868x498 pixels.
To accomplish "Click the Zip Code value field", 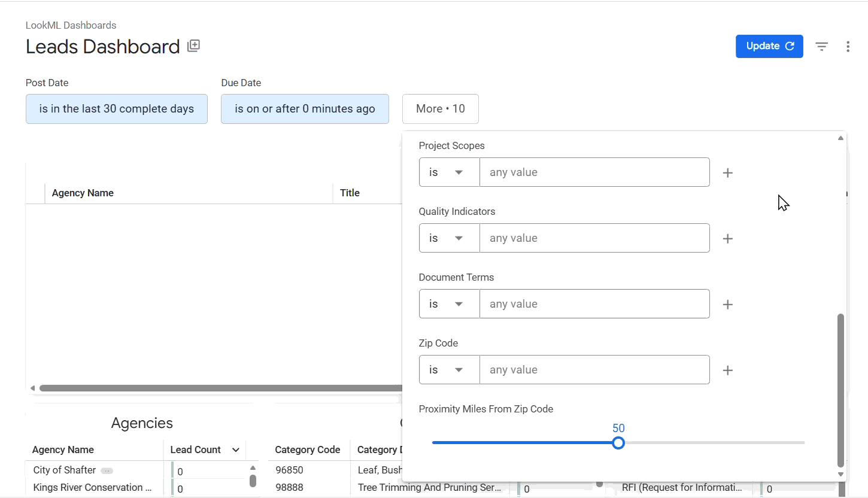I will coord(594,370).
